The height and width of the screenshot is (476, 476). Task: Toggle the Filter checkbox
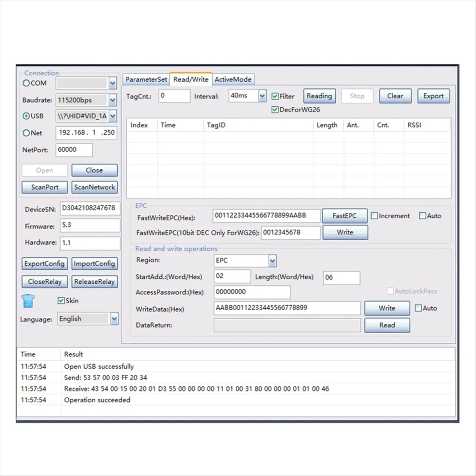[275, 97]
